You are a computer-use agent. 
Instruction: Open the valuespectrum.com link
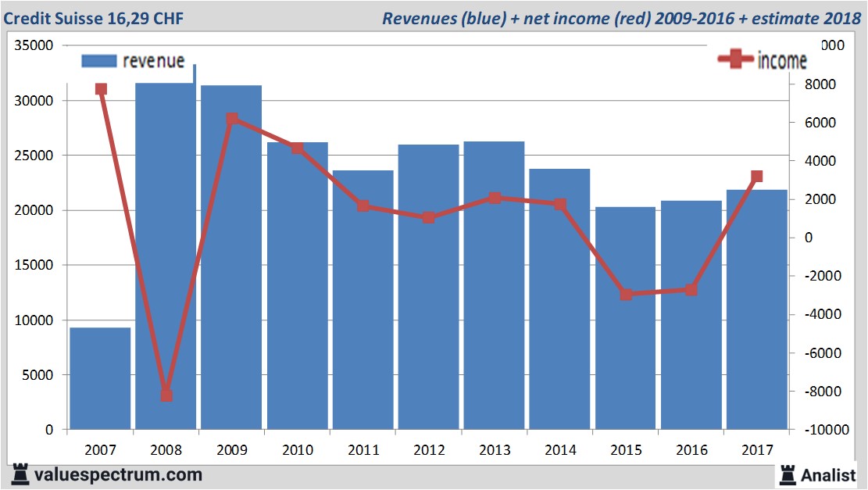pos(118,475)
